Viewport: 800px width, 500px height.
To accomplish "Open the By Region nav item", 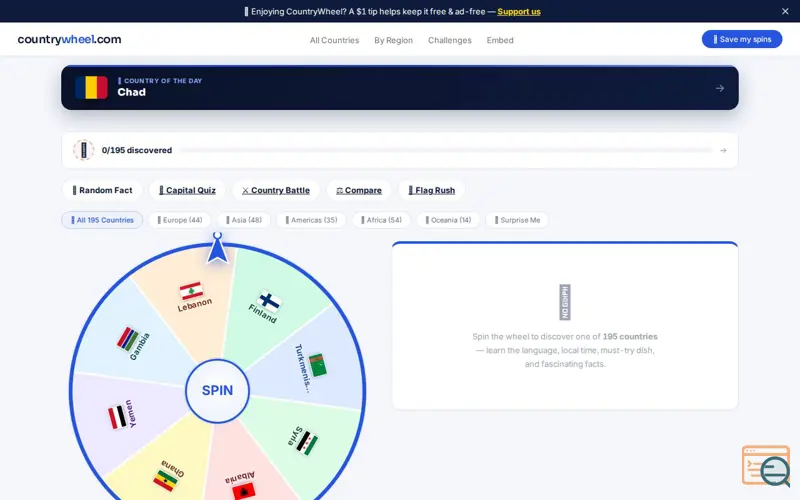I will 393,40.
